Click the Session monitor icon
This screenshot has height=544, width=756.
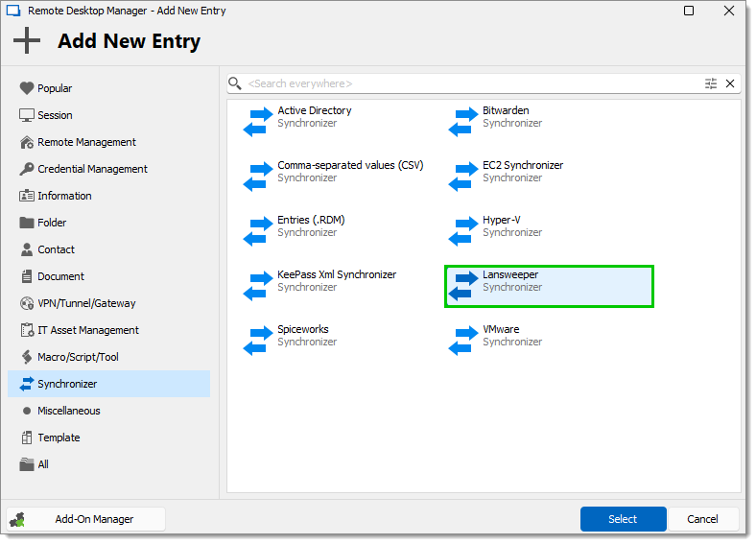click(27, 115)
